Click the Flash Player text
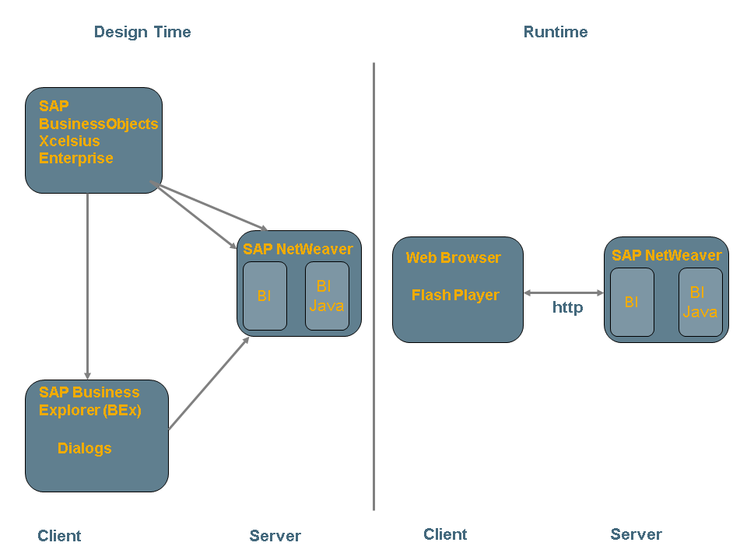The width and height of the screenshot is (747, 560). tap(455, 295)
